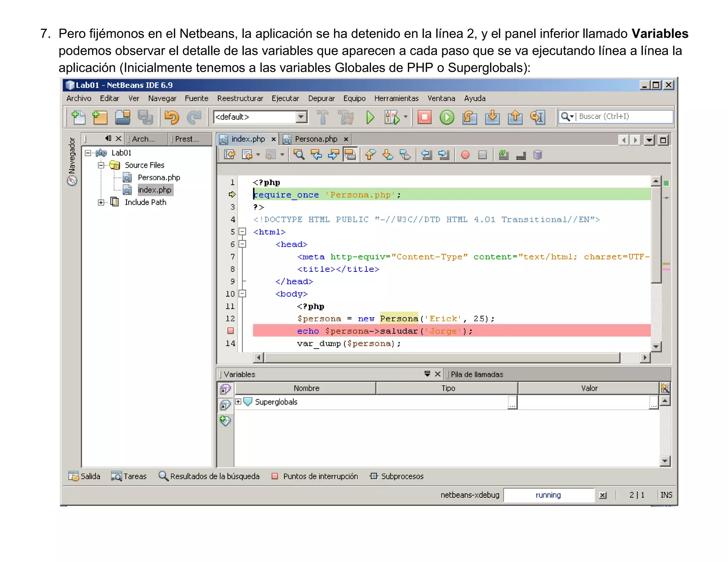Click the Step Out icon
Viewport: 728px width, 562px height.
point(515,117)
